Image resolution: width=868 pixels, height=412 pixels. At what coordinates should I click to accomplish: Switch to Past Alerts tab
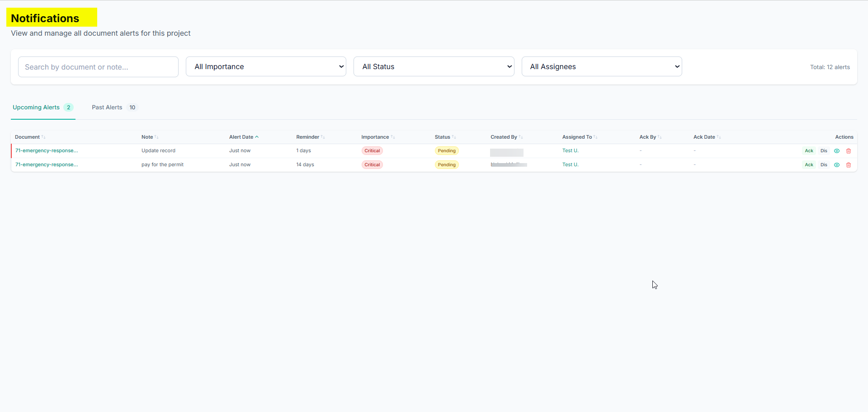[114, 108]
